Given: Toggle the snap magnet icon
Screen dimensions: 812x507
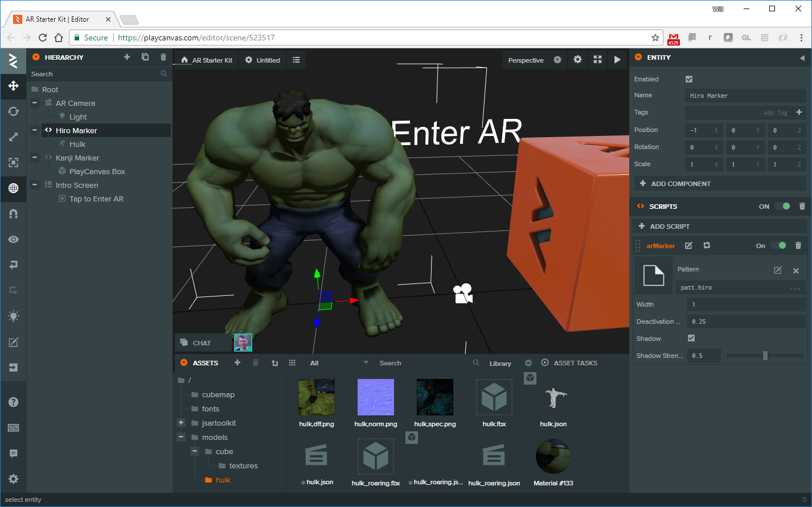Looking at the screenshot, I should click(13, 214).
